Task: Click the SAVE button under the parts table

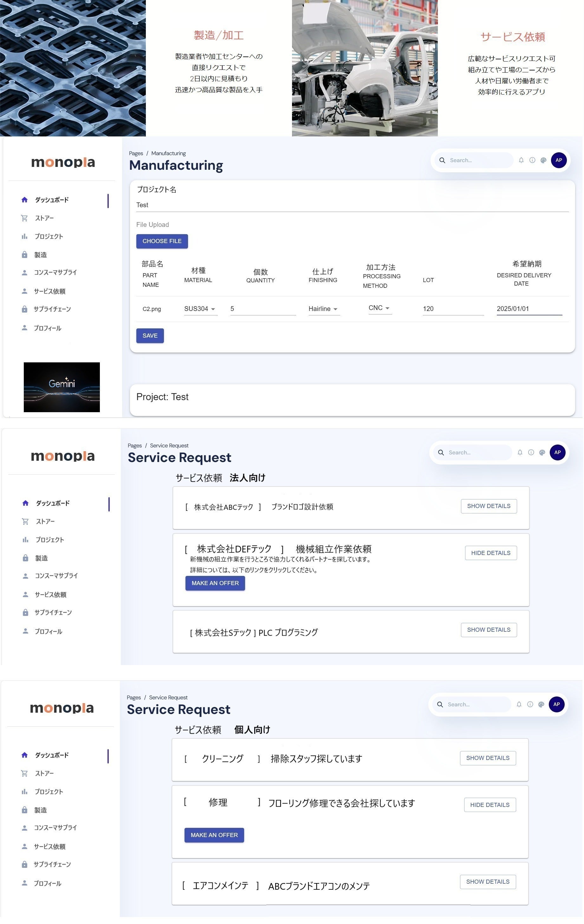Action: 150,336
